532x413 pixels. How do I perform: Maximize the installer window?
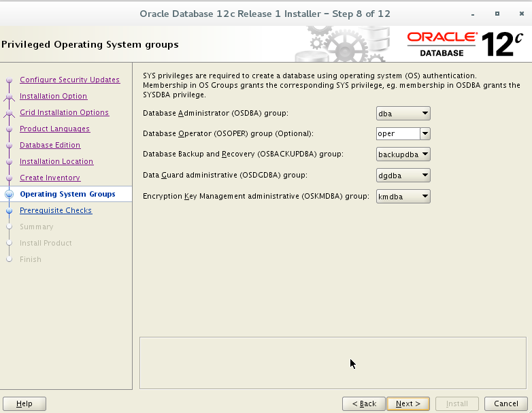pyautogui.click(x=497, y=14)
